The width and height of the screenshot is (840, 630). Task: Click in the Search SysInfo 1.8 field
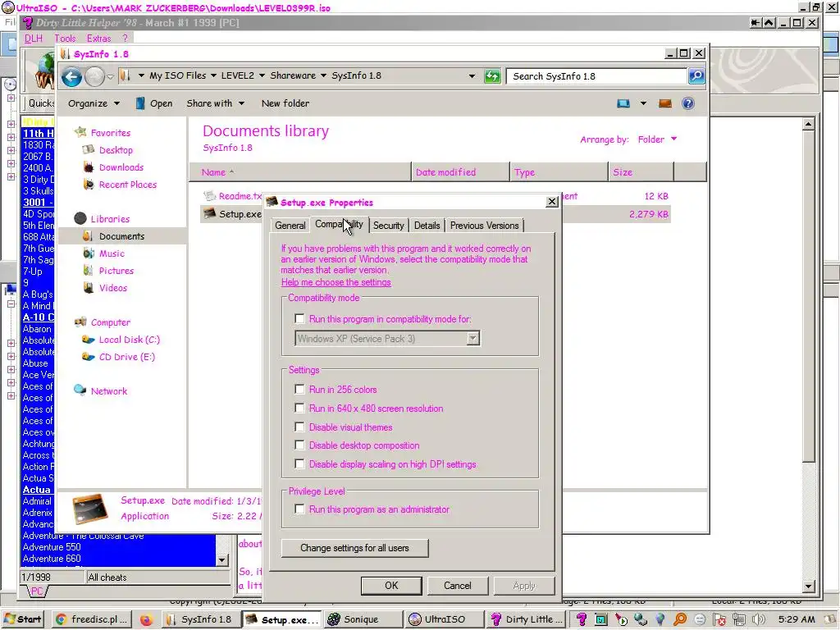(596, 76)
